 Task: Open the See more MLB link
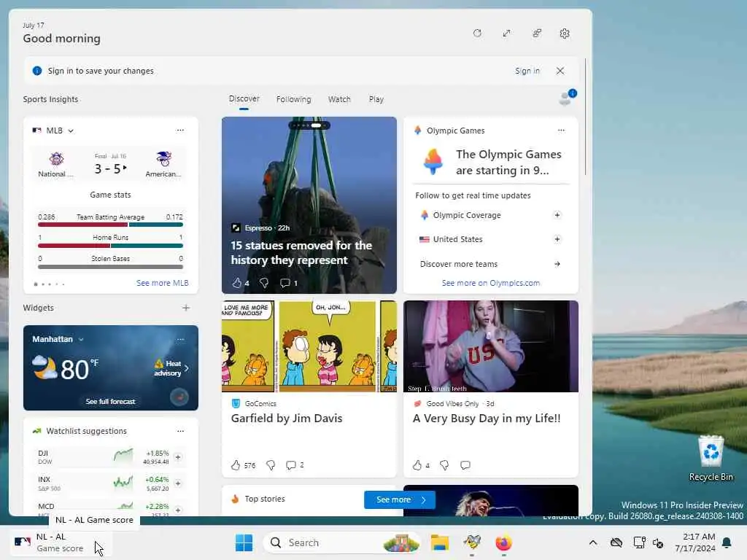[163, 283]
